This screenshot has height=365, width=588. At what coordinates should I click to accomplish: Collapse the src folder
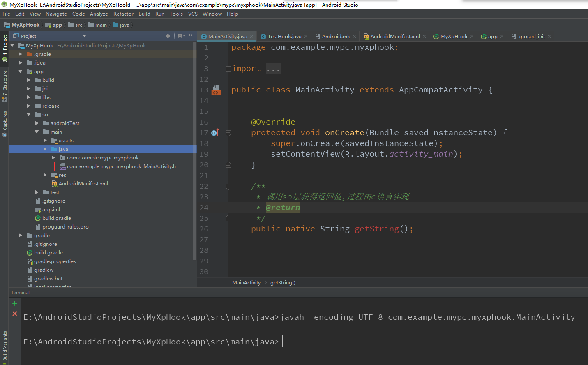point(29,115)
